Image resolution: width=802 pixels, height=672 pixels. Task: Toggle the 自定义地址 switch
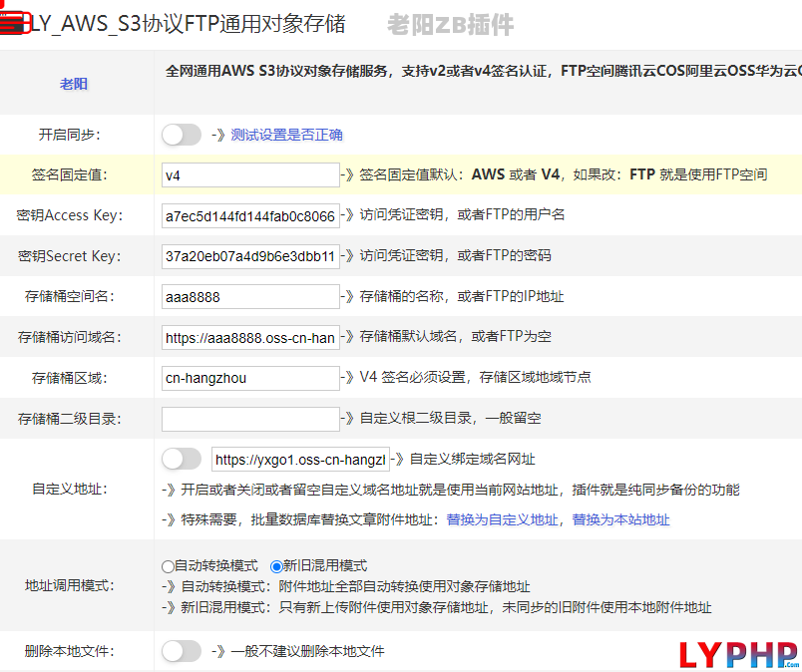(182, 459)
